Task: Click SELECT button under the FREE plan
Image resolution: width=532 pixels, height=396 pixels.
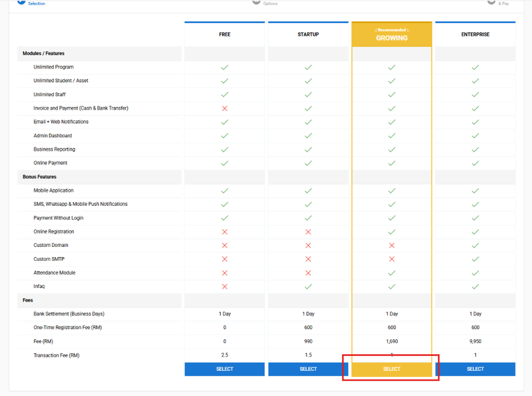Action: click(224, 369)
